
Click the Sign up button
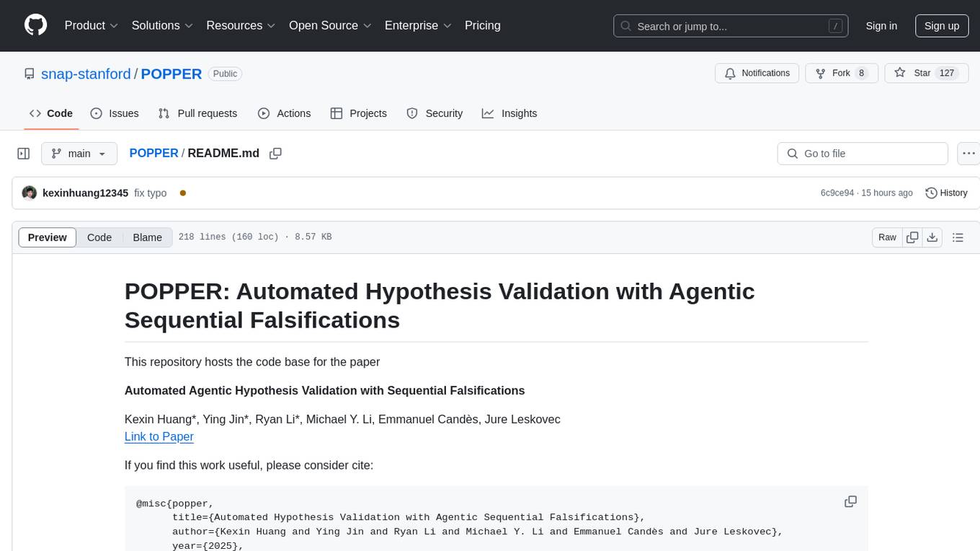pyautogui.click(x=942, y=26)
